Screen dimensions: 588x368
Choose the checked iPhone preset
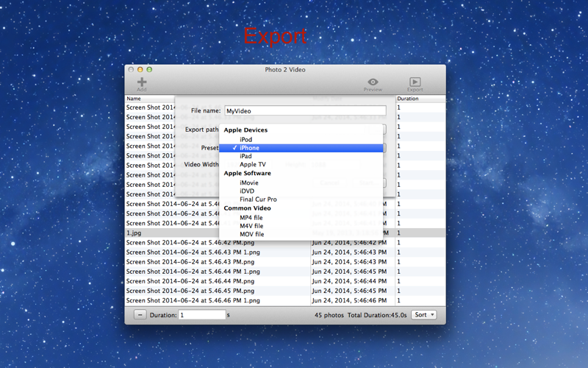[x=301, y=148]
